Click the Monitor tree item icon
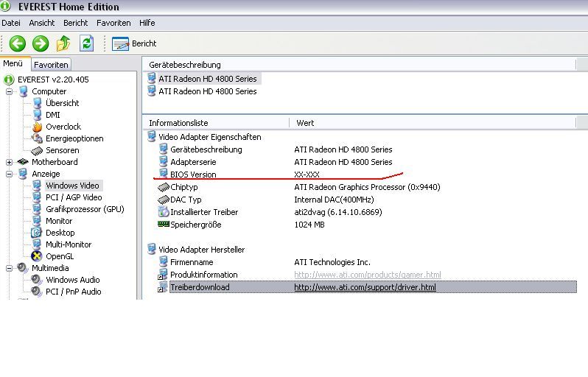The height and width of the screenshot is (377, 588). click(x=37, y=221)
